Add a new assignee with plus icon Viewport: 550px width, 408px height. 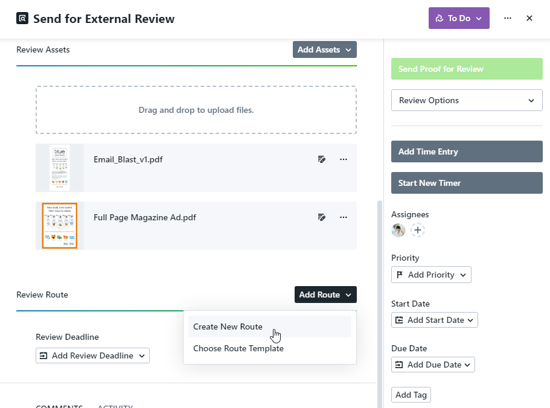[417, 230]
